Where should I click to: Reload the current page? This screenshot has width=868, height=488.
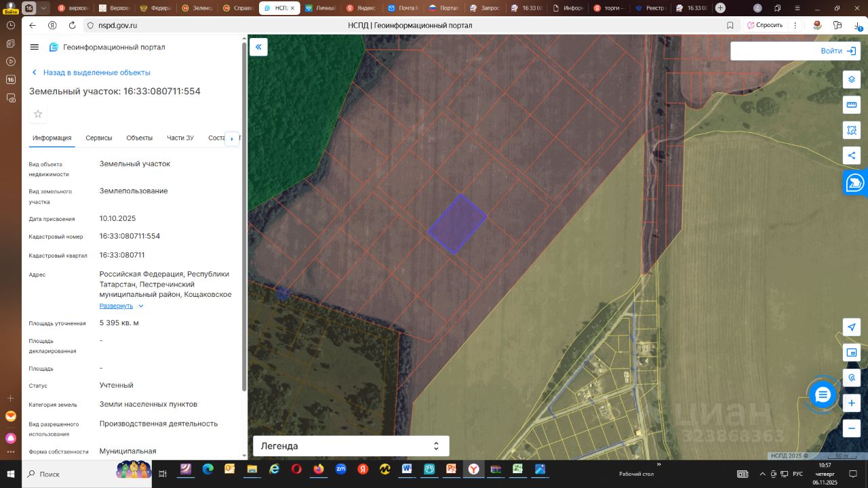(x=72, y=25)
